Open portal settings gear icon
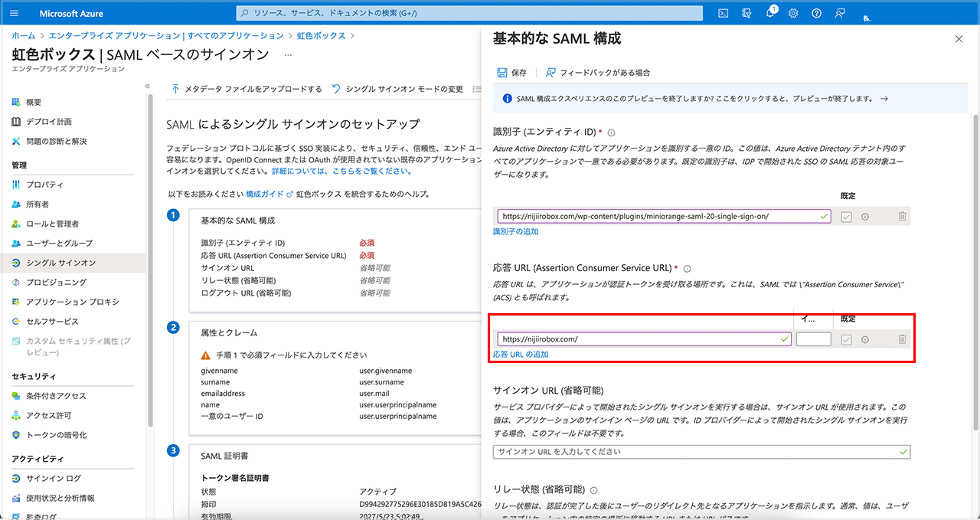The height and width of the screenshot is (520, 980). [793, 13]
